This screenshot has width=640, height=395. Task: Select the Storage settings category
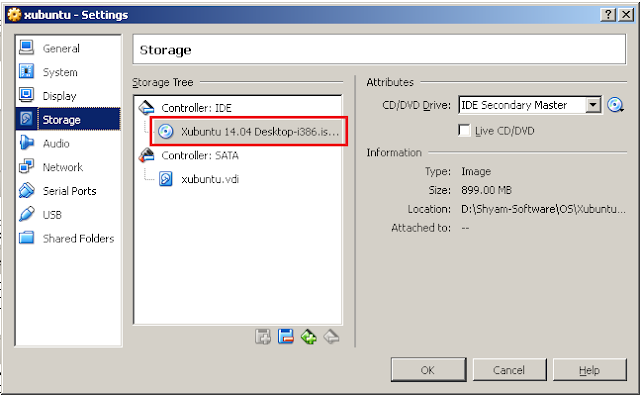tap(68, 119)
